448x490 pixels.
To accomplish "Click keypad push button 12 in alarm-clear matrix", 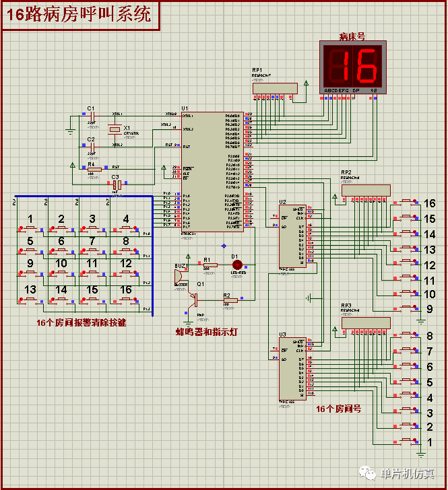I will pos(126,273).
